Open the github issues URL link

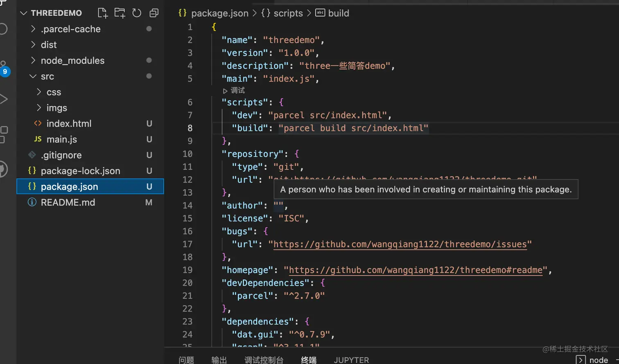pyautogui.click(x=400, y=244)
